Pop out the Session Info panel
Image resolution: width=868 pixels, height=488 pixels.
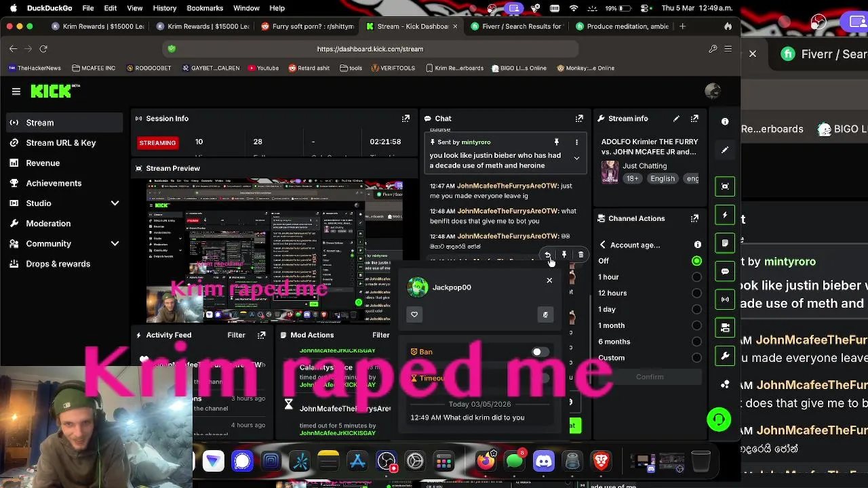pyautogui.click(x=406, y=118)
